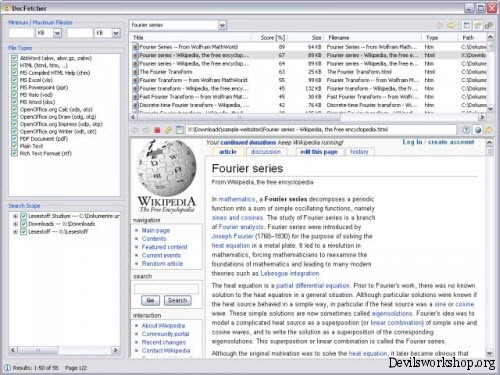
Task: Click in the minimum filesize input field
Action: pyautogui.click(x=22, y=33)
